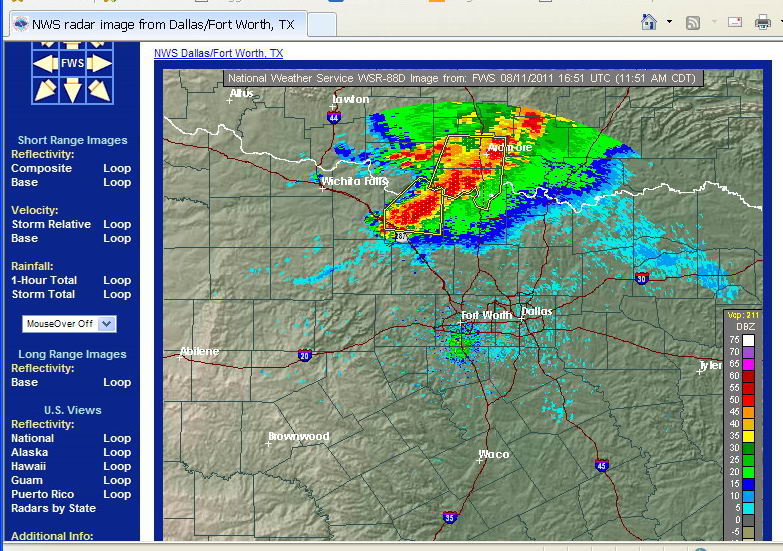The image size is (783, 551).
Task: Click the Read Mail envelope icon
Action: click(735, 22)
